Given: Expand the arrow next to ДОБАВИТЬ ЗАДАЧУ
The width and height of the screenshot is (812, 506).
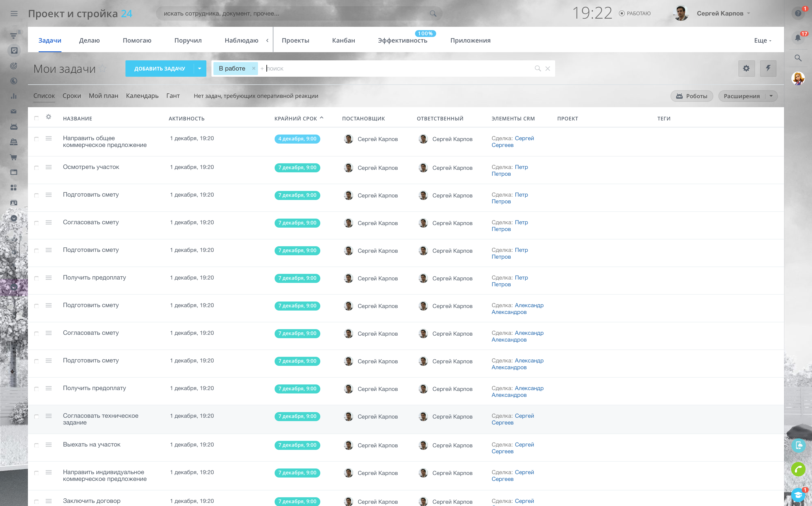Looking at the screenshot, I should tap(200, 68).
